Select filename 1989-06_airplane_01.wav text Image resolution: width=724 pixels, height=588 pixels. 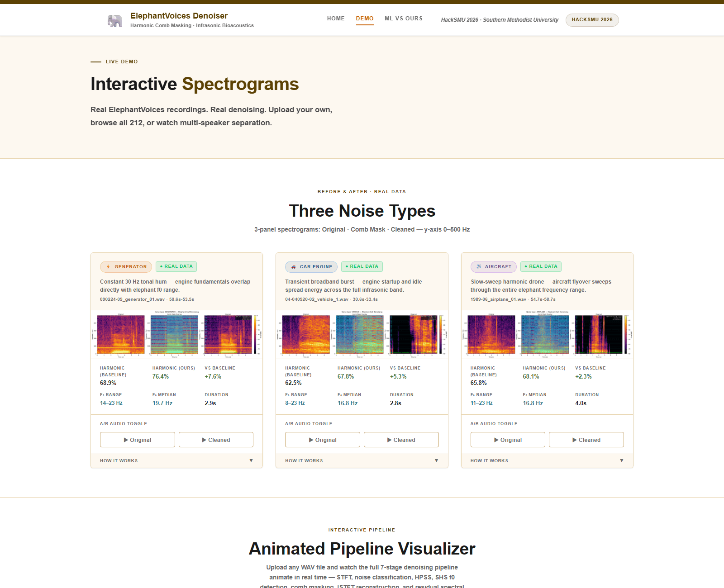coord(498,299)
